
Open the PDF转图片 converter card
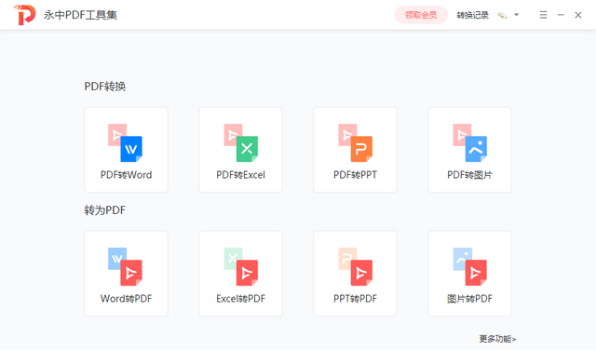click(469, 150)
